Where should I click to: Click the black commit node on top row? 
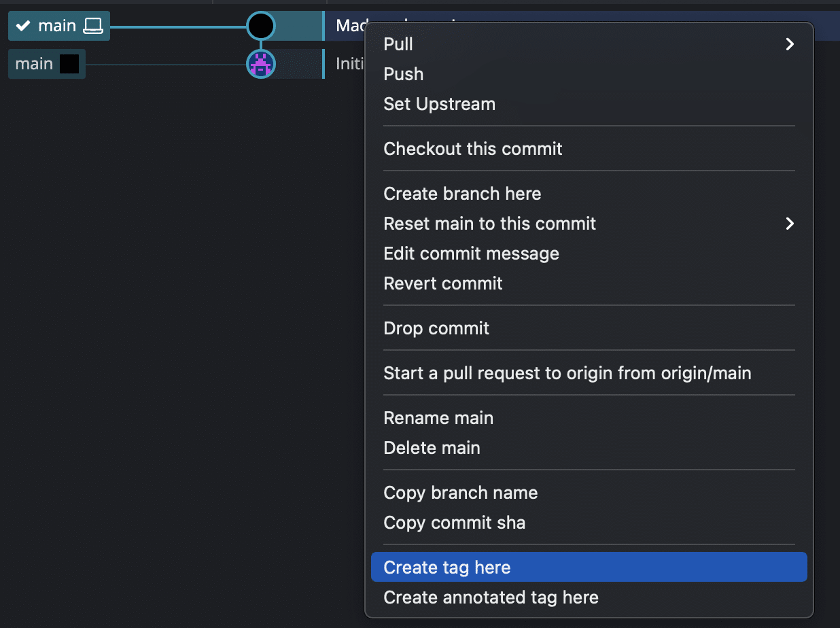(260, 26)
